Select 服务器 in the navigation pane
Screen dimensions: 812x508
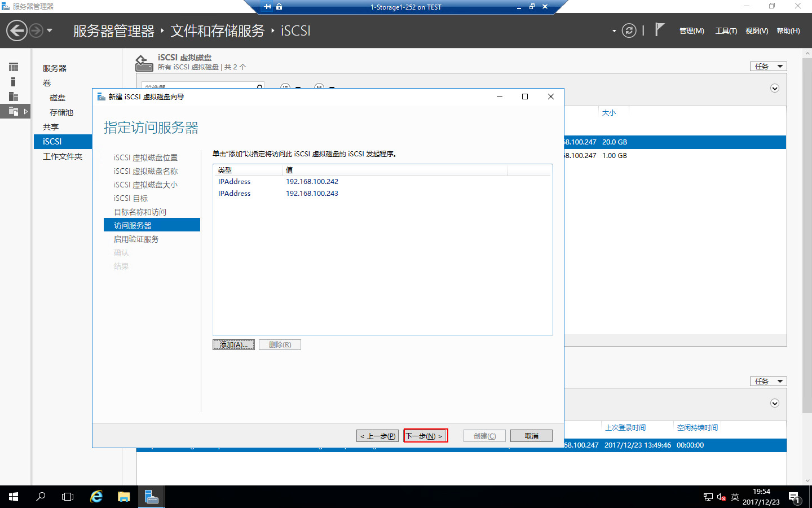55,68
